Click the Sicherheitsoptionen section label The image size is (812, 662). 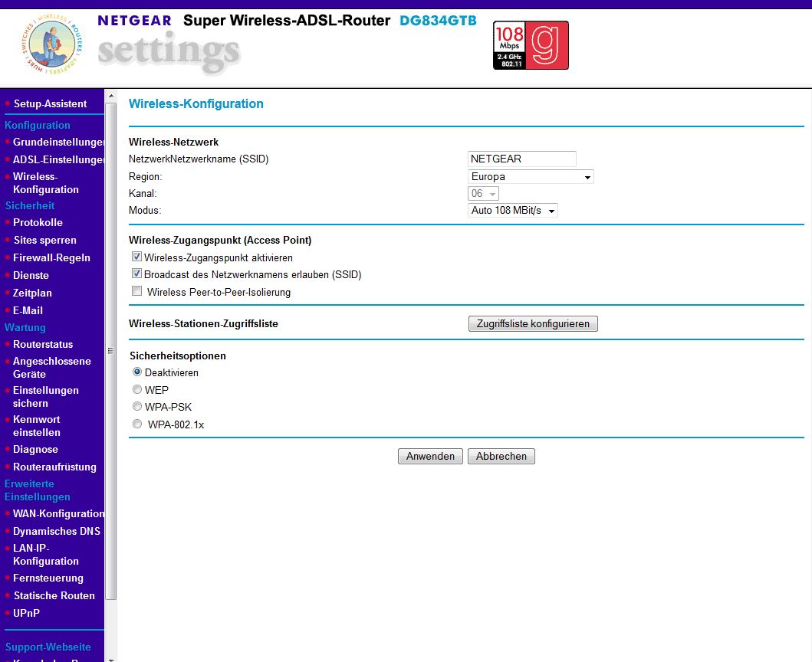click(178, 356)
